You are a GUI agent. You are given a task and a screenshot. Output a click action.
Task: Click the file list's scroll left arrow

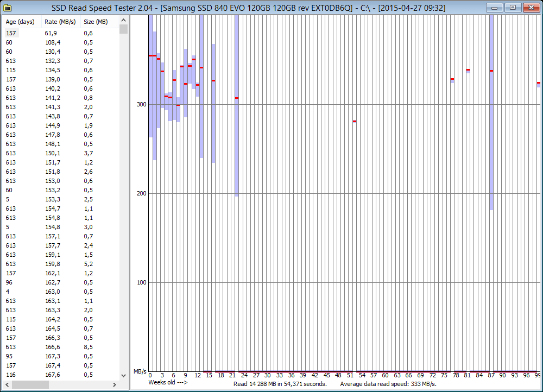pos(7,384)
